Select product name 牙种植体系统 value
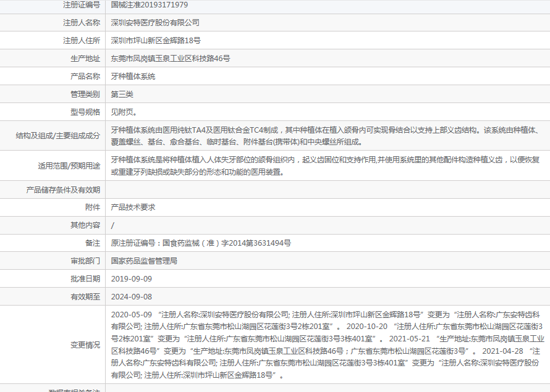The width and height of the screenshot is (550, 392). coord(133,77)
